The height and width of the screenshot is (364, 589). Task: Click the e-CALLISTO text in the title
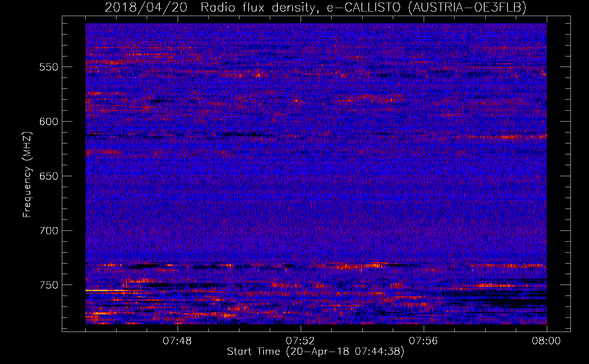click(363, 7)
